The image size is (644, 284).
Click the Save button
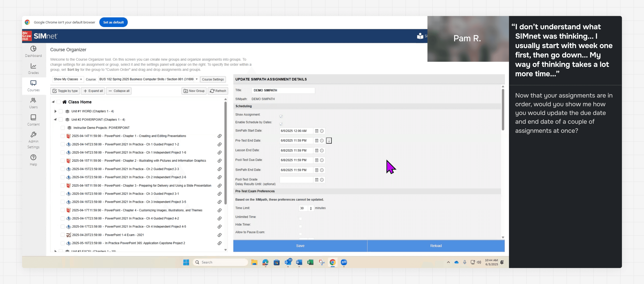pyautogui.click(x=300, y=246)
